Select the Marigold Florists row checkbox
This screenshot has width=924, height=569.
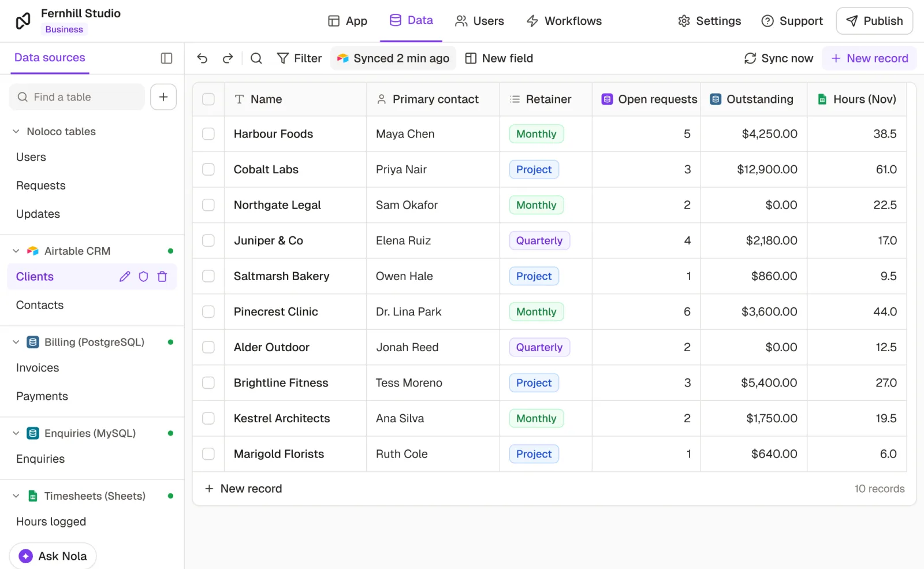[208, 454]
